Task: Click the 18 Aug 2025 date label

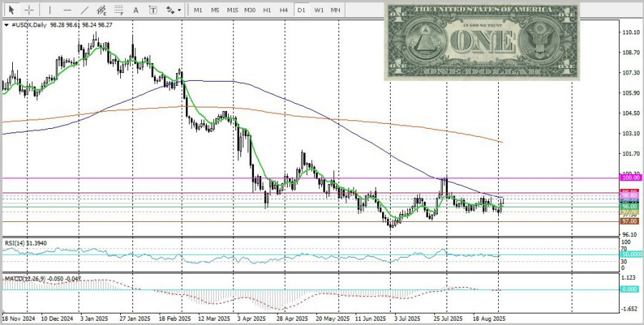Action: click(489, 319)
